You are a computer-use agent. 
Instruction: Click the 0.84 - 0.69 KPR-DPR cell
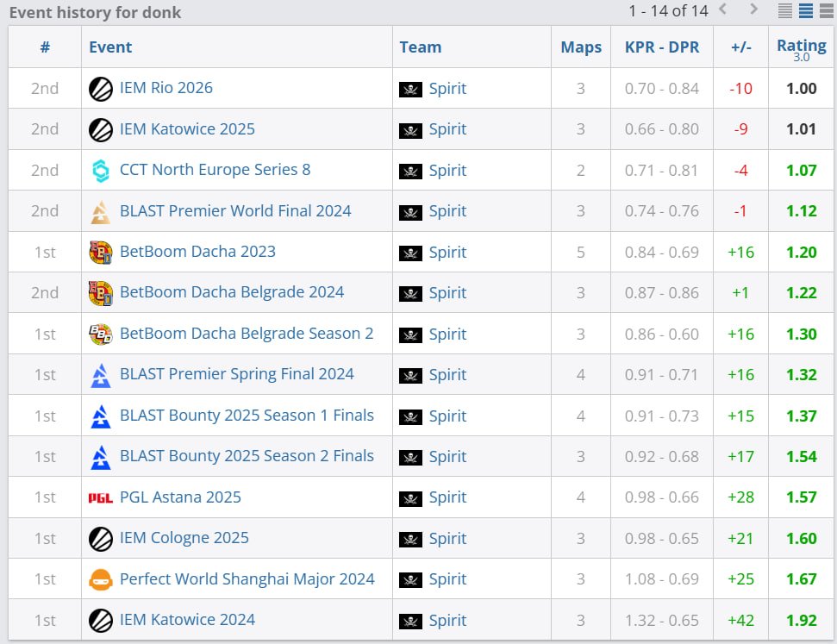pyautogui.click(x=662, y=252)
